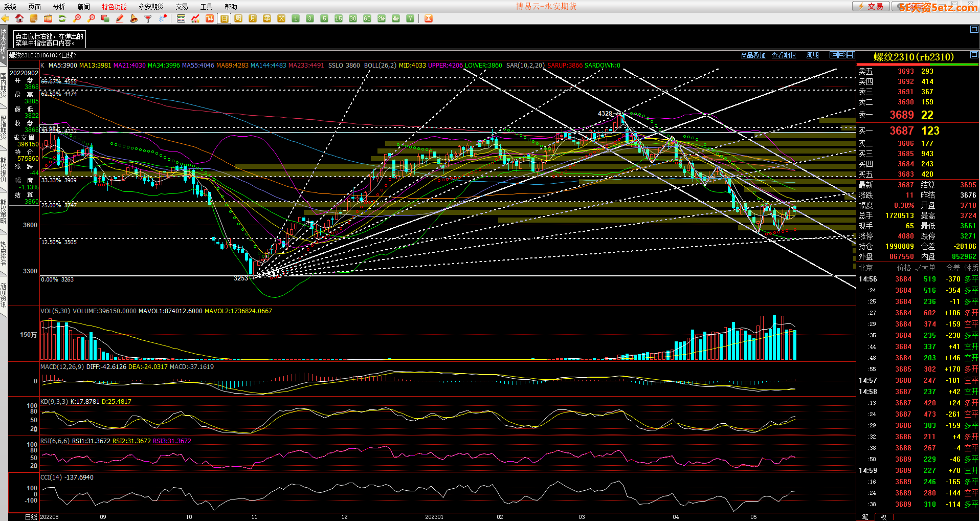The height and width of the screenshot is (521, 980).
Task: Open the 特色功能 menu
Action: pos(114,7)
